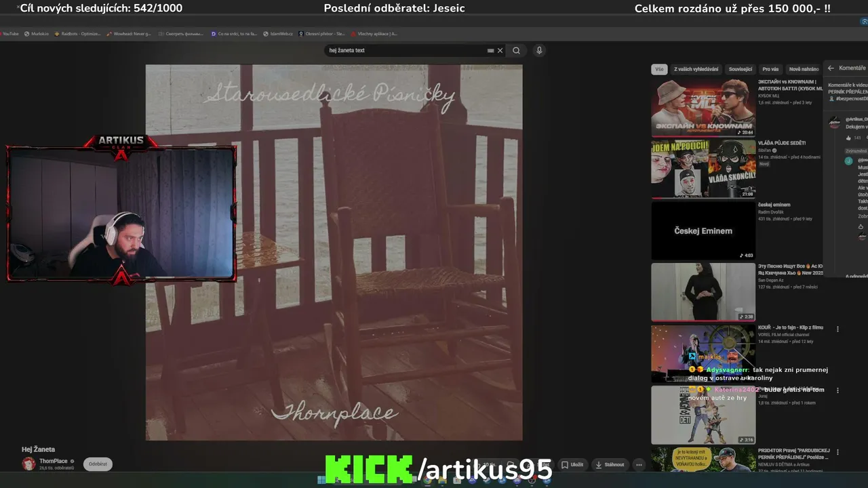
Task: Open the "Českej Eminem" video thumbnail
Action: pos(703,230)
